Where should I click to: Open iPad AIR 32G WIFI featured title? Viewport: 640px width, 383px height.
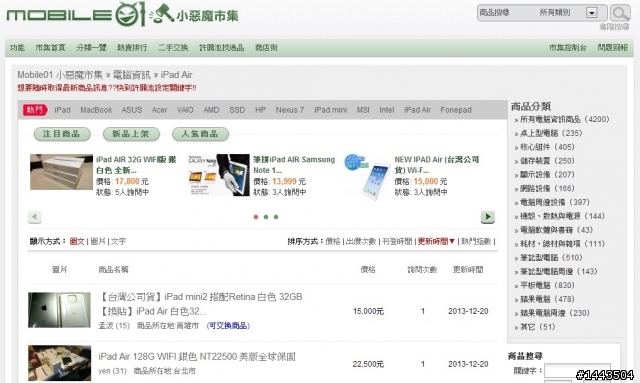click(x=136, y=165)
